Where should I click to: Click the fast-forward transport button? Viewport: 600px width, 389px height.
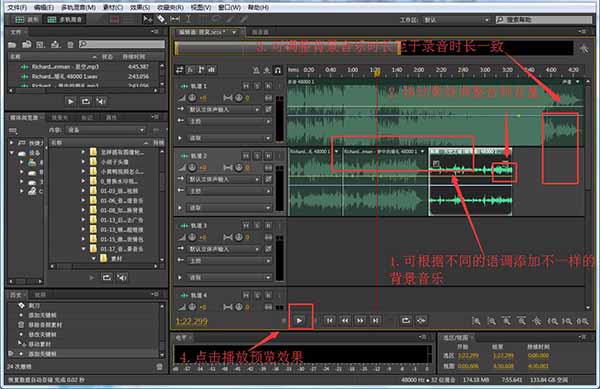(360, 321)
